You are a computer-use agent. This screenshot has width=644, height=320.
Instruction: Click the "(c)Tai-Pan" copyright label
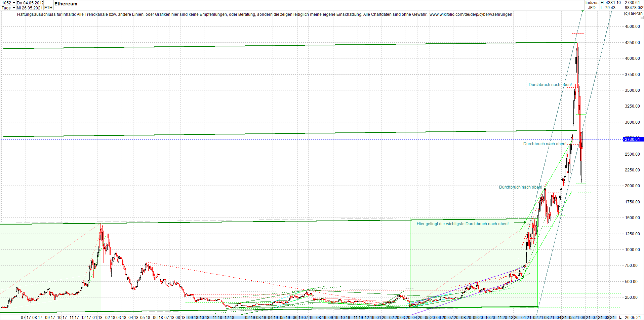click(633, 14)
